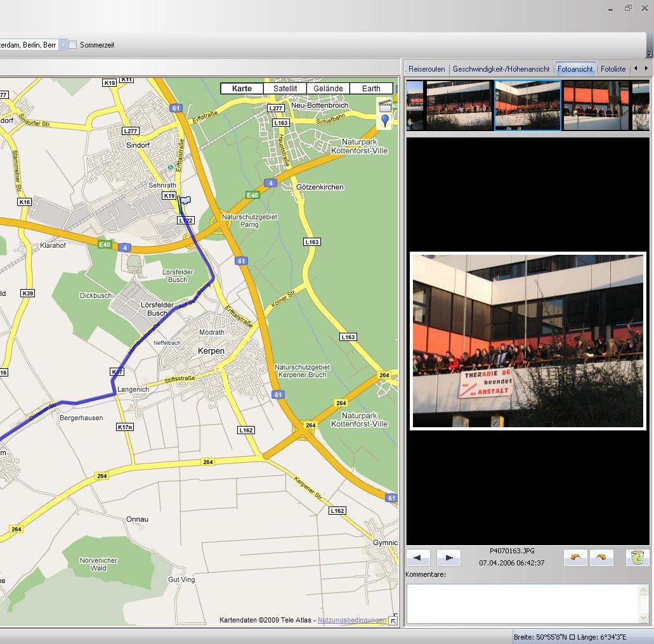Advance to the next photo
Screen dimensions: 654x644
[x=448, y=558]
